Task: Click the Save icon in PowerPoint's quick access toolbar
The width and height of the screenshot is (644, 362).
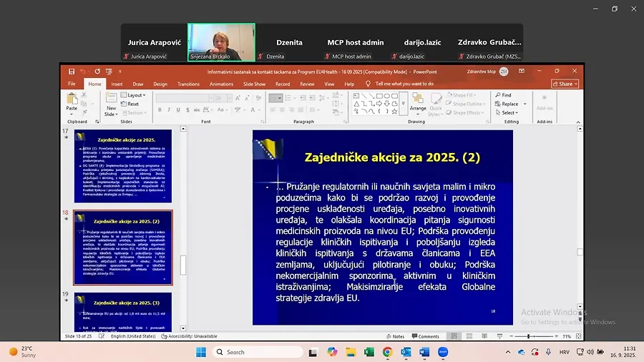Action: coord(72,72)
